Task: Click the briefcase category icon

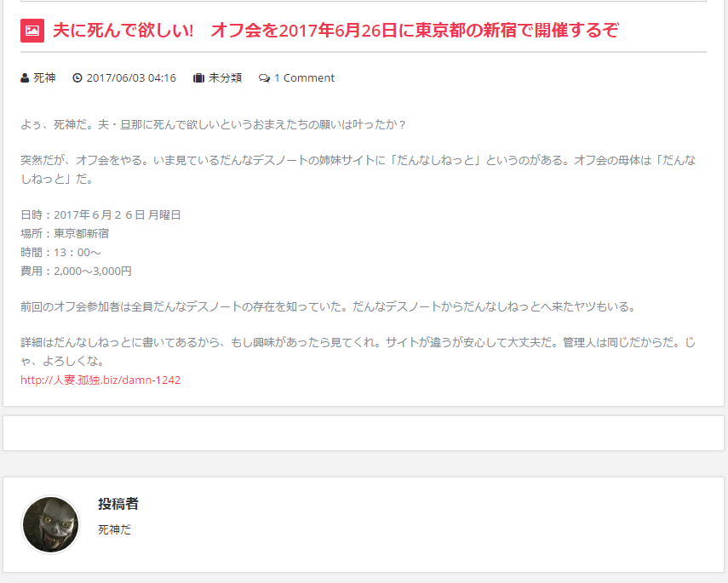Action: [198, 78]
